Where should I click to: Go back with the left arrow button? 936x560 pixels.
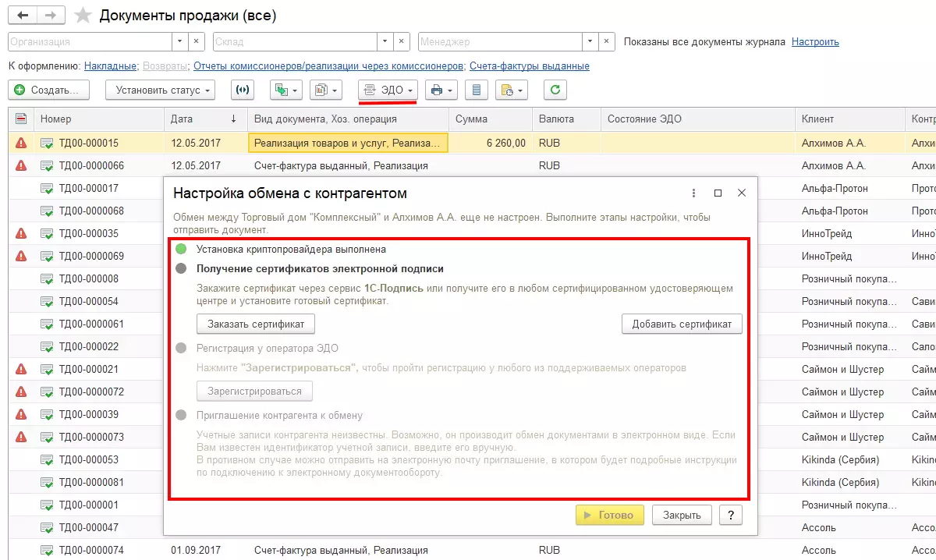point(23,16)
